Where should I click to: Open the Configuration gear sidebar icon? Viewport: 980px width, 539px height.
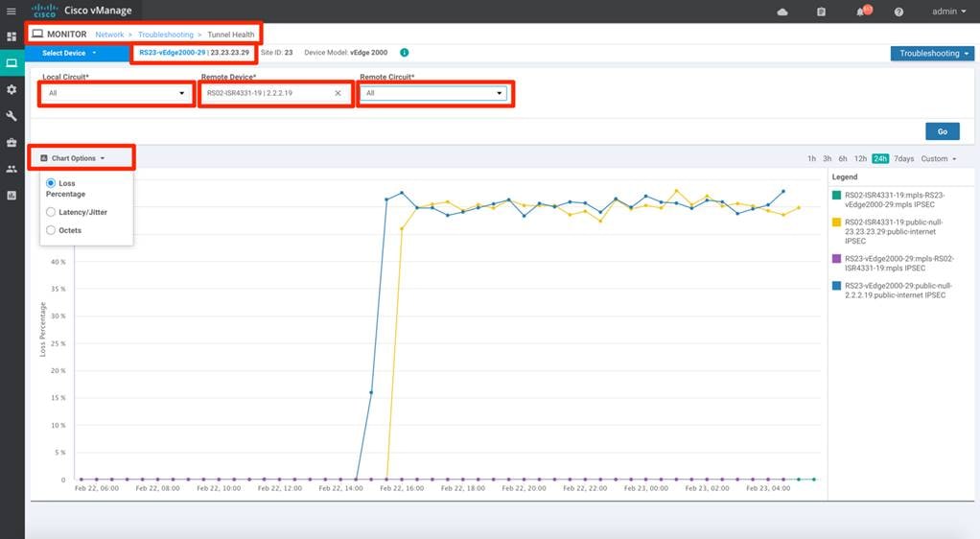point(12,89)
